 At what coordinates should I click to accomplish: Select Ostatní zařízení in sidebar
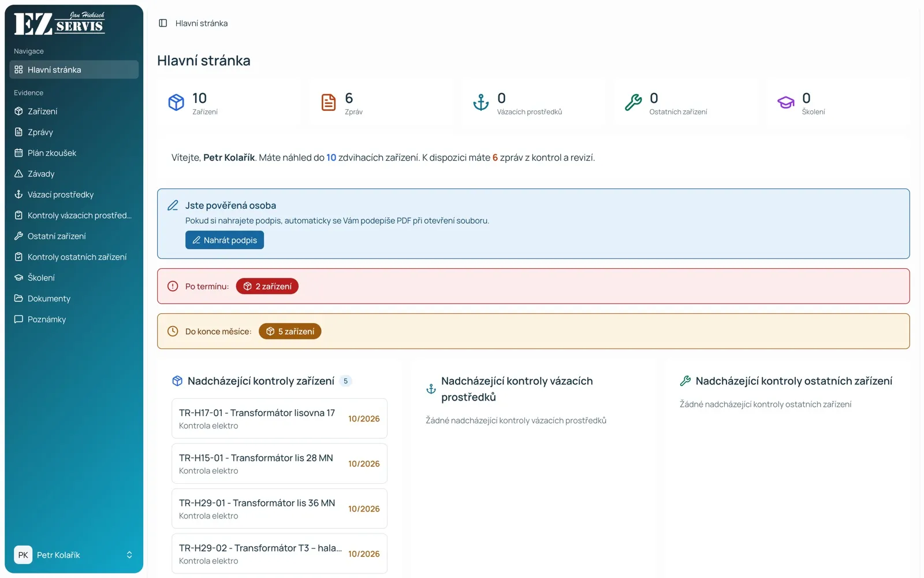tap(74, 236)
